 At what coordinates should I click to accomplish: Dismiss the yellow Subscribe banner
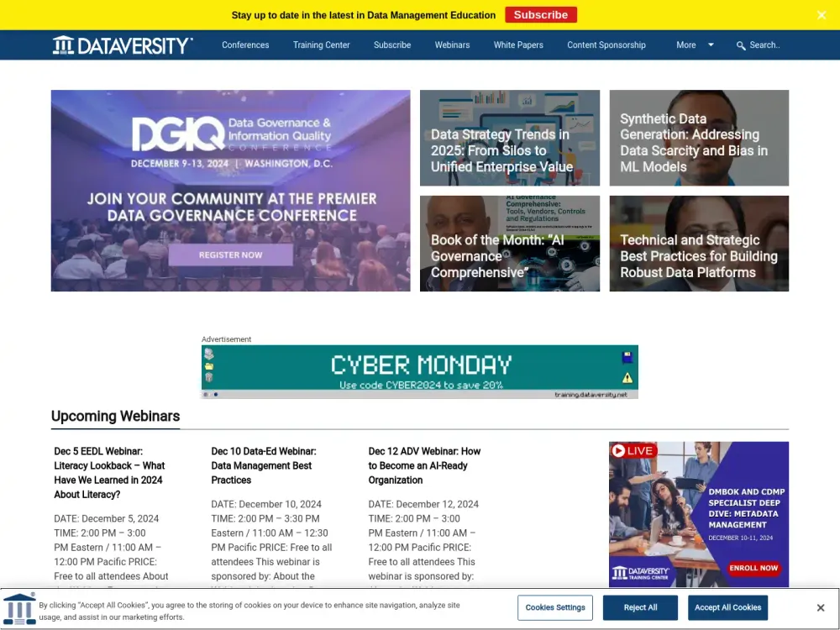(821, 14)
